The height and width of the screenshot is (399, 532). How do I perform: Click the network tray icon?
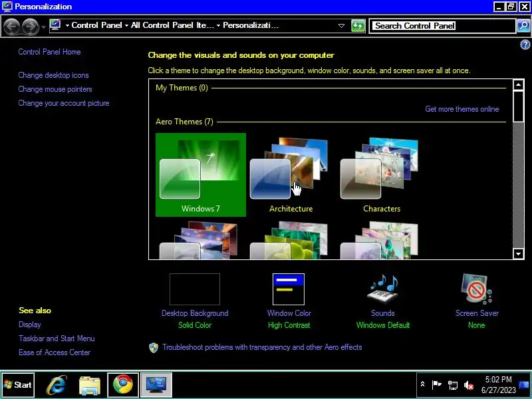(x=453, y=385)
